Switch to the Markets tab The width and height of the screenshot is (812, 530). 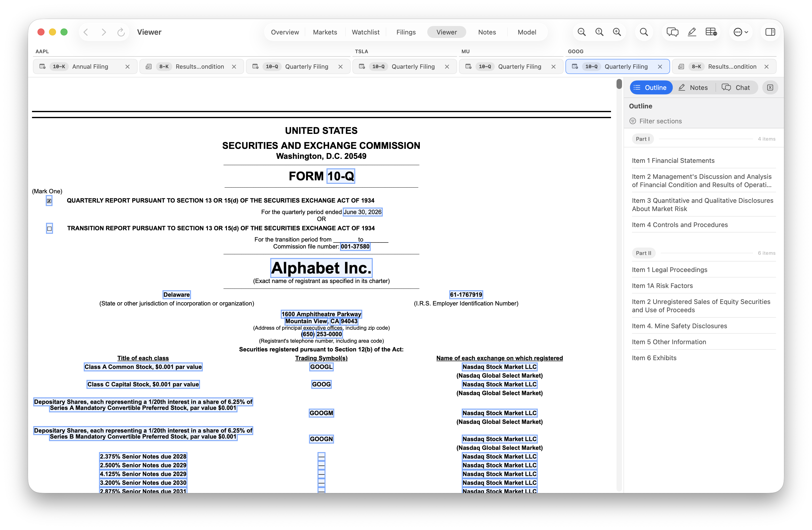325,32
